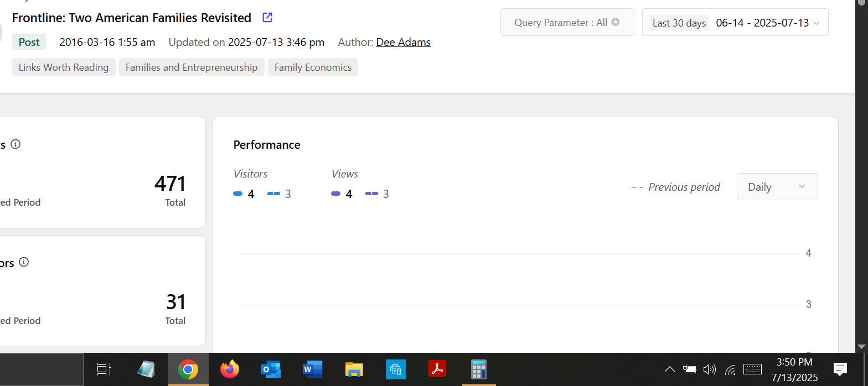Click the Families and Entrepreneurship tag
The image size is (868, 386).
[x=192, y=67]
